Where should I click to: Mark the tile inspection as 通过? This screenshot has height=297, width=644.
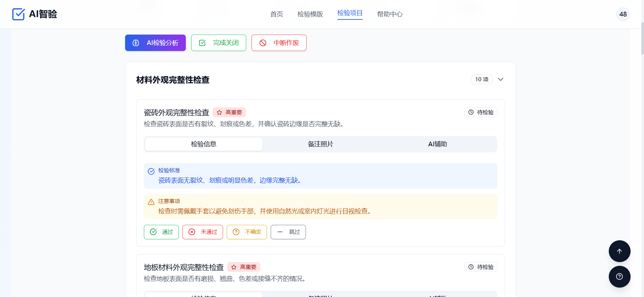[x=161, y=232]
